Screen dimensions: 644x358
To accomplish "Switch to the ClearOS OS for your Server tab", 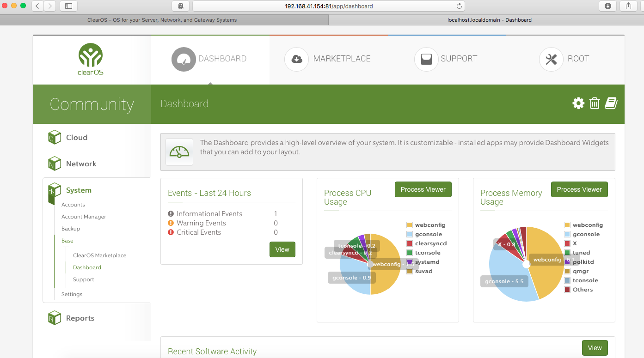I will tap(164, 20).
